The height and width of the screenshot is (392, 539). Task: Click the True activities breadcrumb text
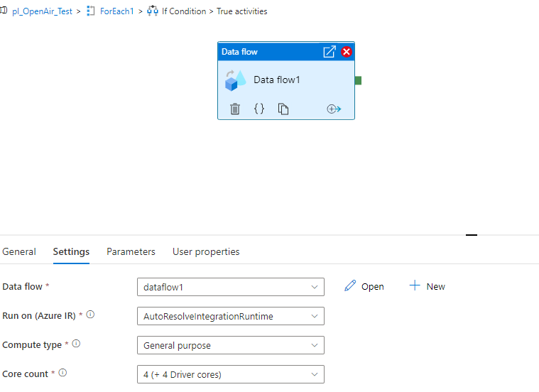241,11
